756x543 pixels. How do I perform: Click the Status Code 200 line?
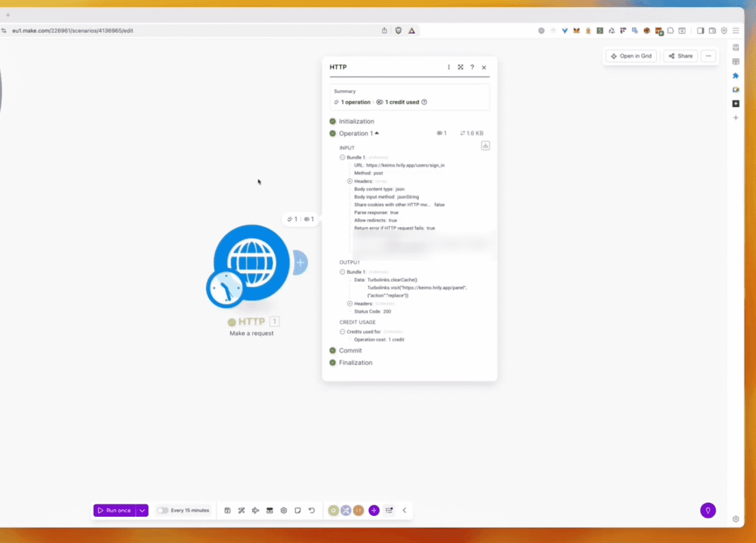373,312
